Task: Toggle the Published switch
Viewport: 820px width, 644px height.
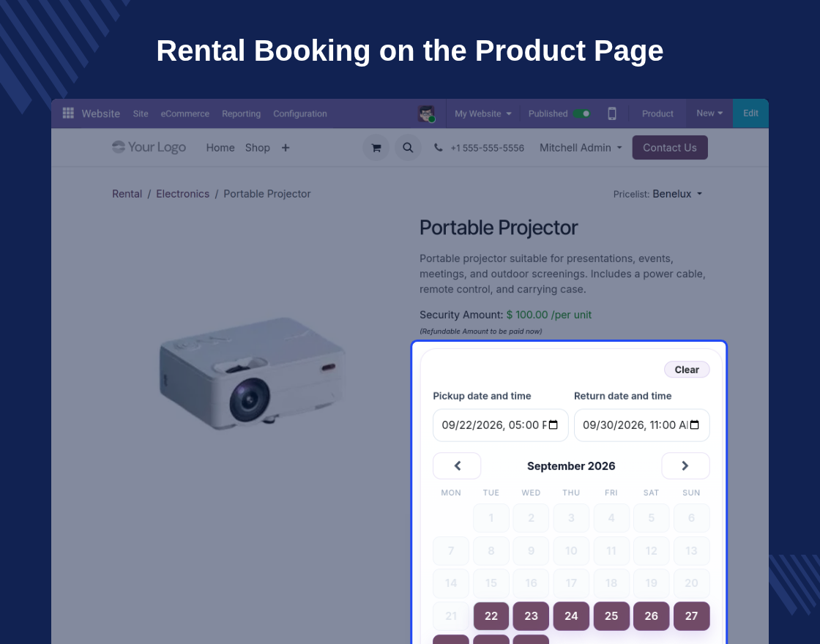Action: 581,113
